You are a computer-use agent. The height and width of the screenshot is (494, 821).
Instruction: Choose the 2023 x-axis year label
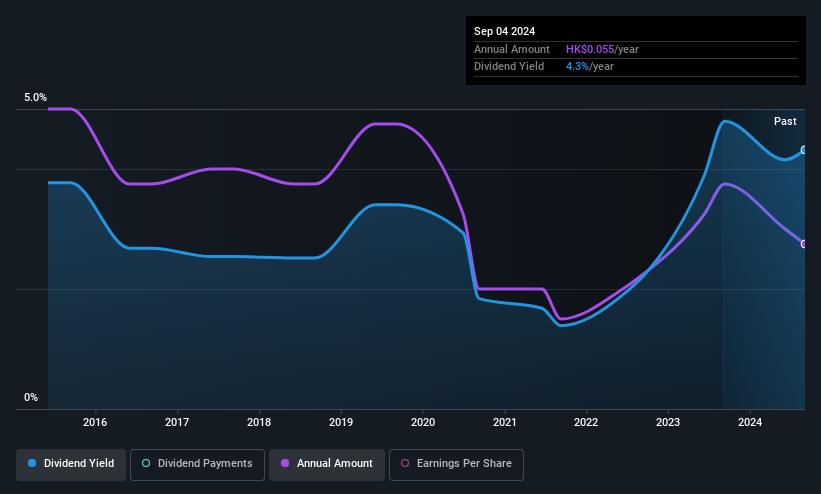[668, 422]
